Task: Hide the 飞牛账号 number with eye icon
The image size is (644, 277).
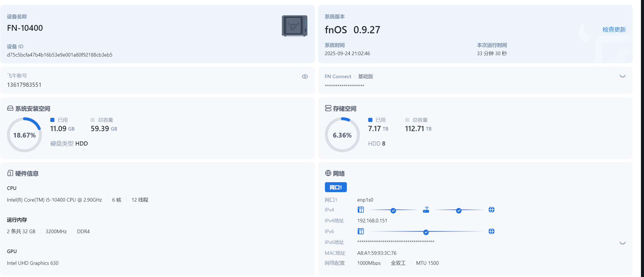Action: (305, 77)
